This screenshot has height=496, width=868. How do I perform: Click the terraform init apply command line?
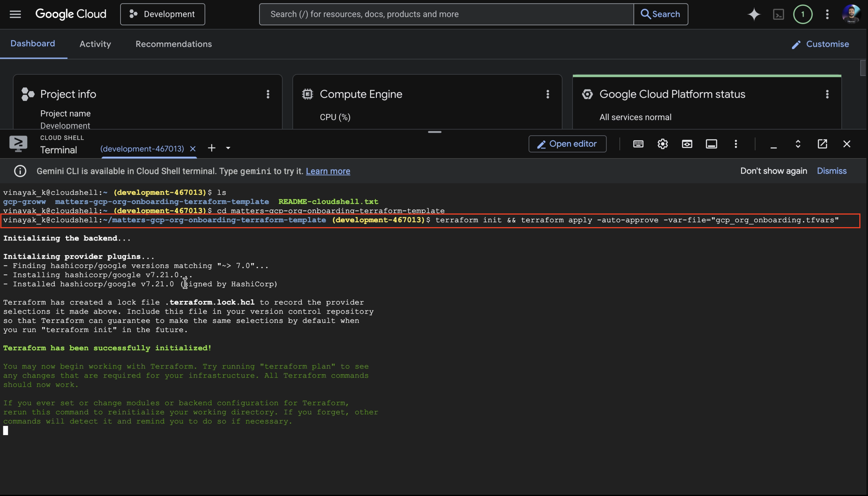431,220
